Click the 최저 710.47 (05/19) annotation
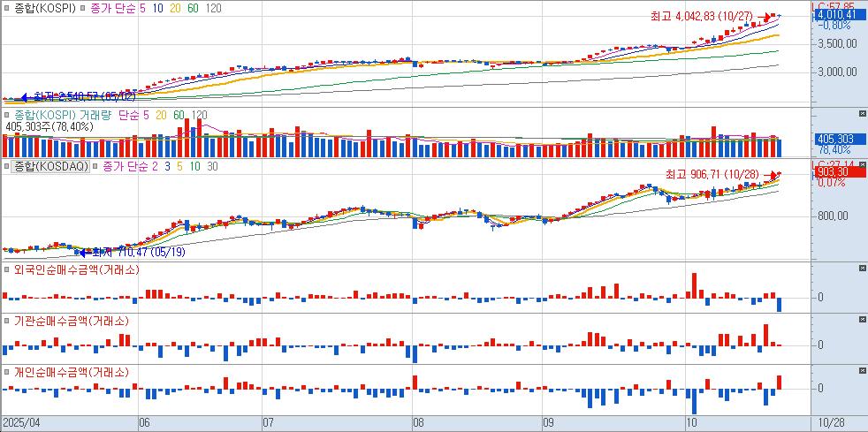This screenshot has width=868, height=432. pyautogui.click(x=139, y=253)
